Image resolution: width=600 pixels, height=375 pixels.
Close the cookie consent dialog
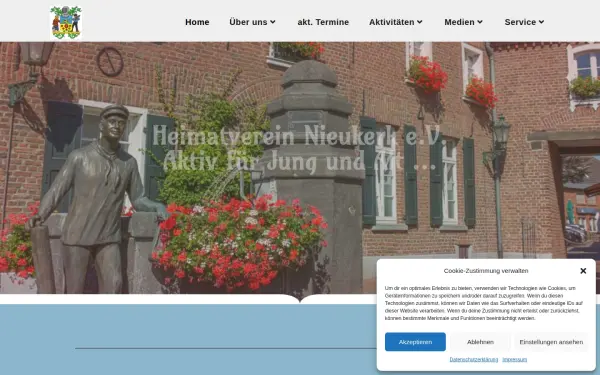tap(583, 271)
